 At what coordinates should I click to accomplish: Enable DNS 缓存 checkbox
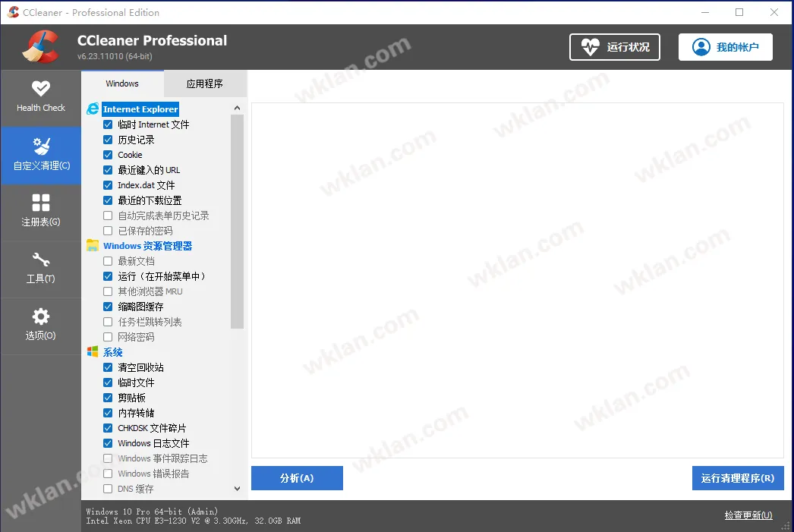[108, 489]
